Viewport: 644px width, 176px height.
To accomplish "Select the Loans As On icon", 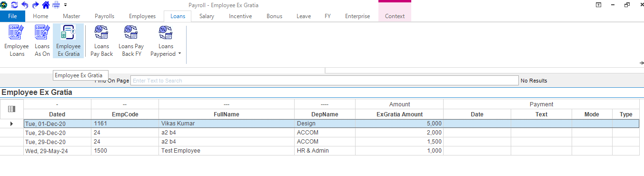I will pos(42,41).
